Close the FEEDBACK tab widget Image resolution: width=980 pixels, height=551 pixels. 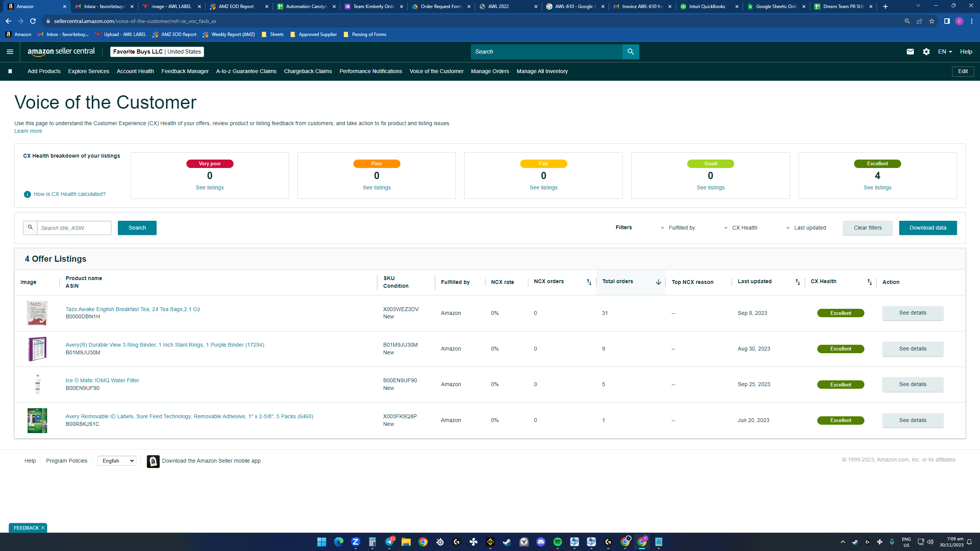tap(43, 528)
